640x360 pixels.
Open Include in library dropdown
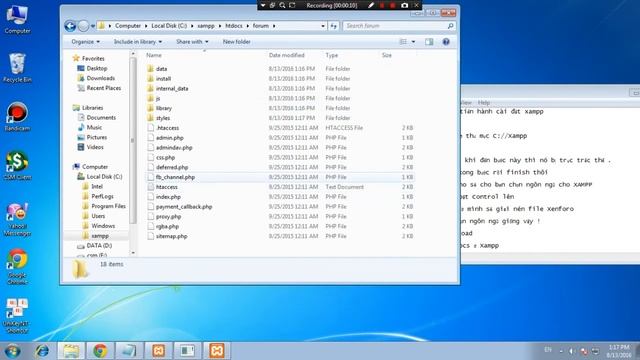138,42
